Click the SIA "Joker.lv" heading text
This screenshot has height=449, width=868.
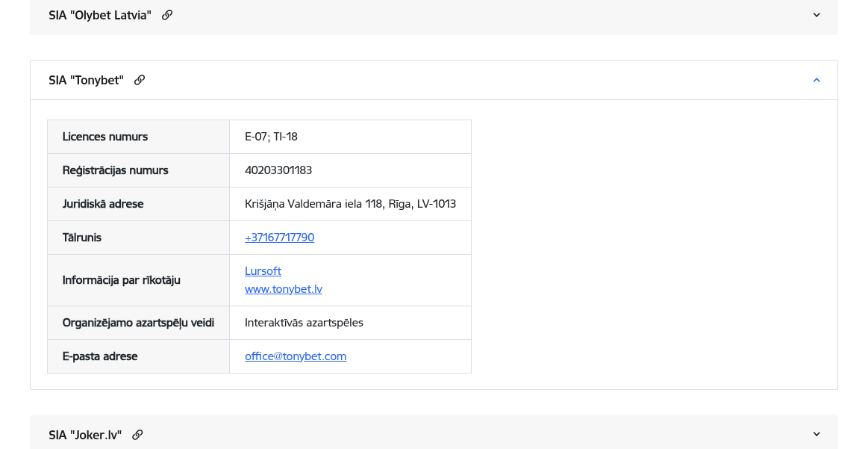pyautogui.click(x=84, y=435)
